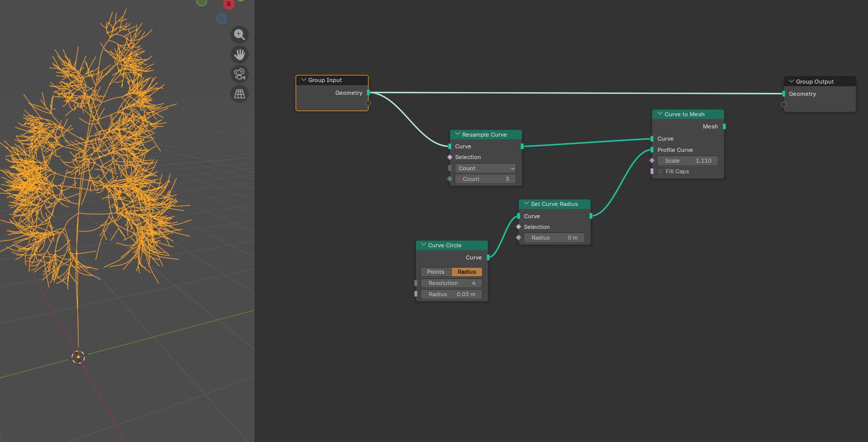Click the 3D cursor at the viewport origin

(x=78, y=357)
